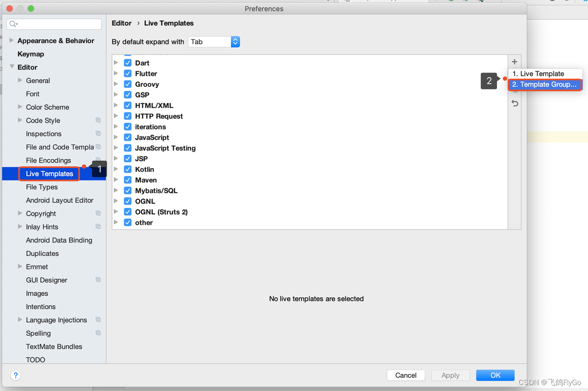Open the 'By default expand with' dropdown
588x391 pixels.
click(214, 42)
